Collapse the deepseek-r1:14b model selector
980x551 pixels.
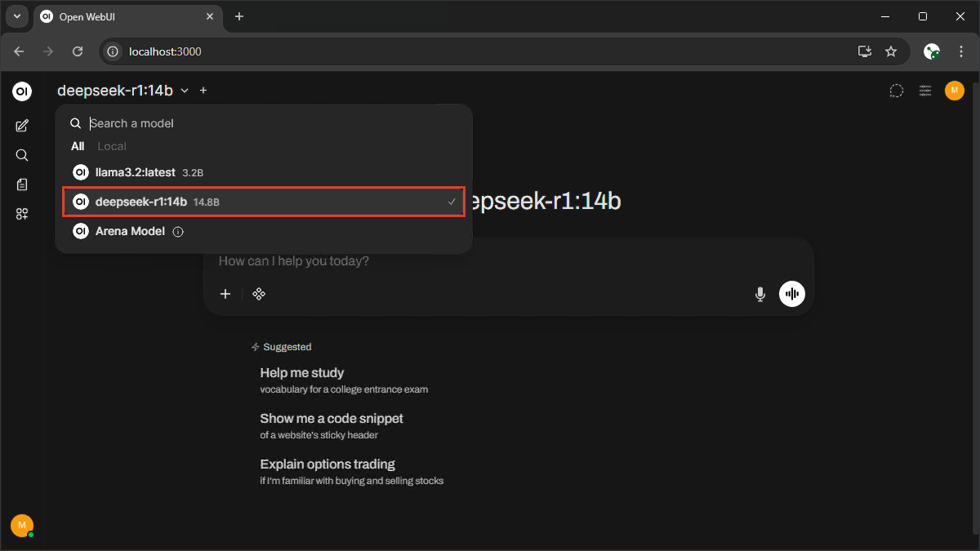point(123,91)
